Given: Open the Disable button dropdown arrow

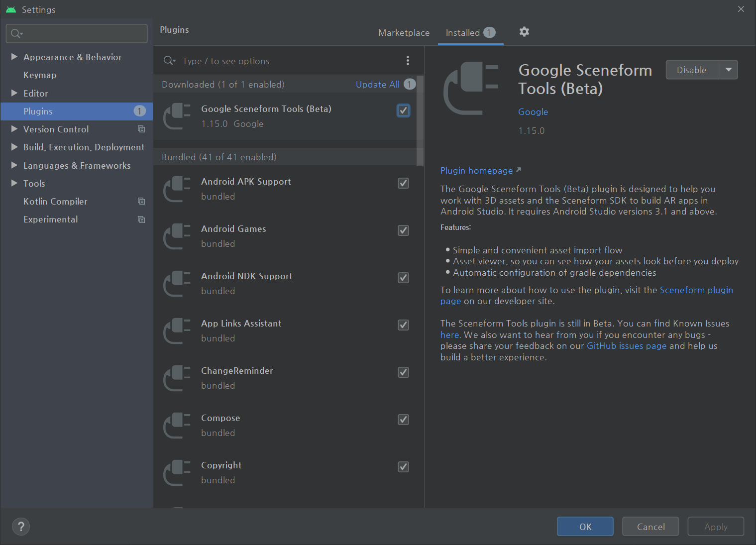Looking at the screenshot, I should [x=729, y=70].
